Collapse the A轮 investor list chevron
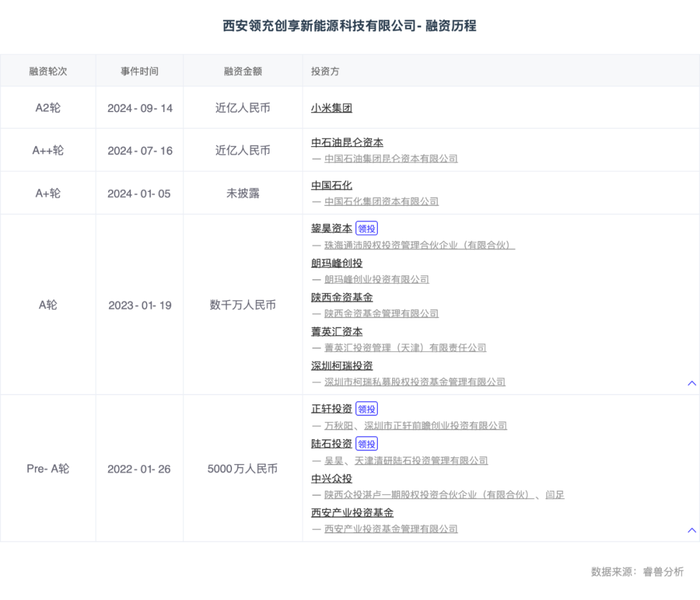700x600 pixels. (692, 383)
